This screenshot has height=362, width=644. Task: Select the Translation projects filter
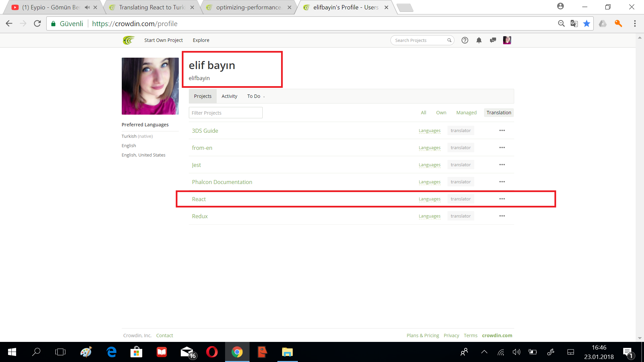(499, 113)
